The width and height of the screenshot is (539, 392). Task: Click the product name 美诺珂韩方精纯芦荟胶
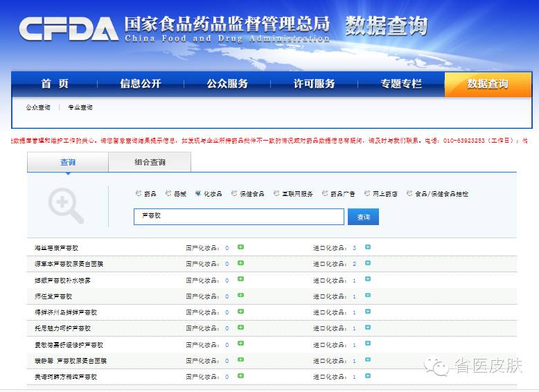[x=66, y=377]
